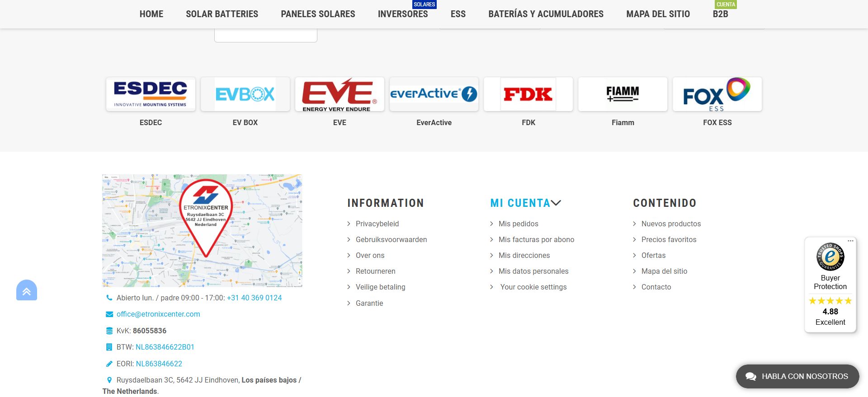Select the Inversores menu item
This screenshot has width=868, height=397.
pyautogui.click(x=403, y=14)
